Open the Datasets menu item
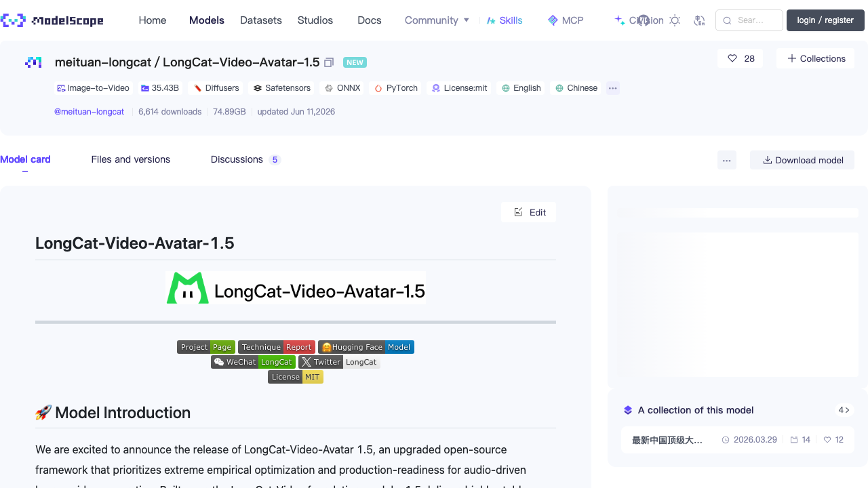The image size is (868, 488). tap(261, 20)
